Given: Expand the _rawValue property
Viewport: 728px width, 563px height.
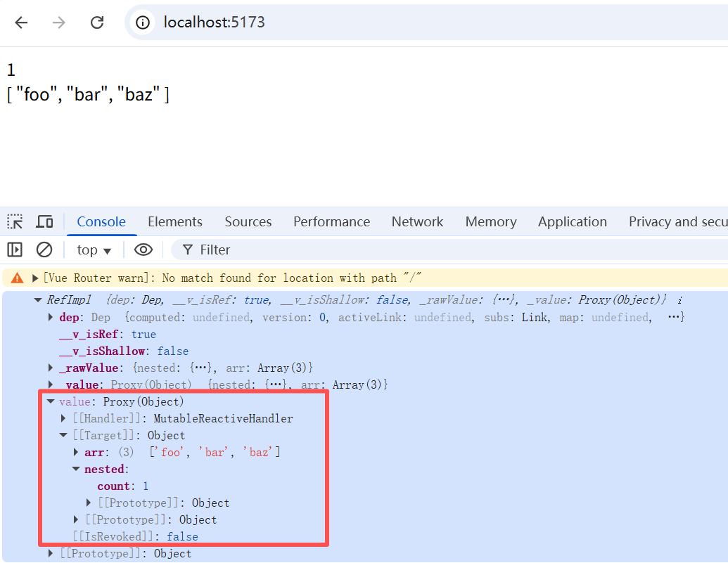Looking at the screenshot, I should pos(51,368).
